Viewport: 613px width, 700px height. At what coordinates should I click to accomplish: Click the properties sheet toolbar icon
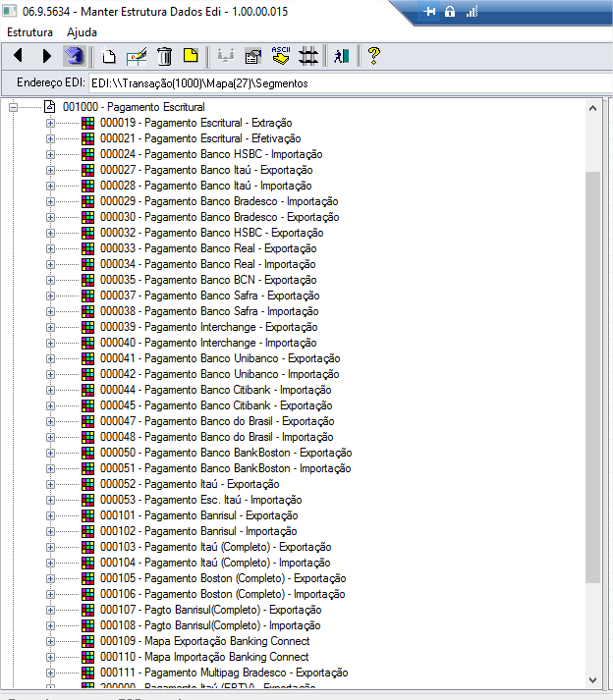click(x=253, y=56)
